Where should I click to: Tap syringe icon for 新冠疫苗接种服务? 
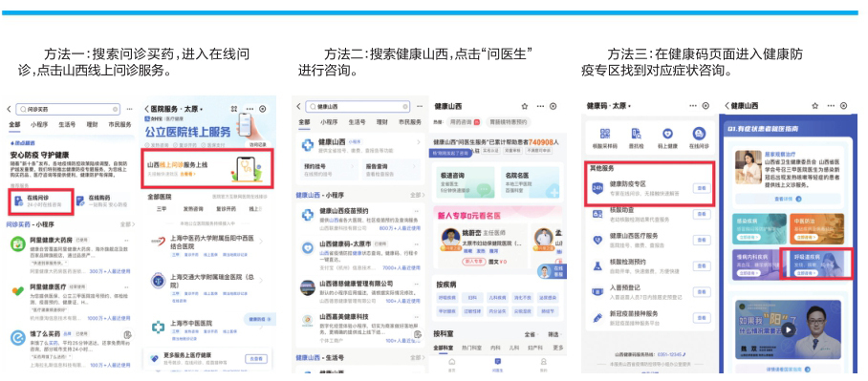pos(597,317)
